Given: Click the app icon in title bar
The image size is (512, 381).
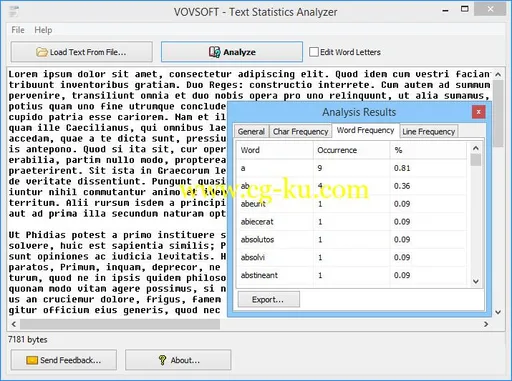Looking at the screenshot, I should coord(14,12).
